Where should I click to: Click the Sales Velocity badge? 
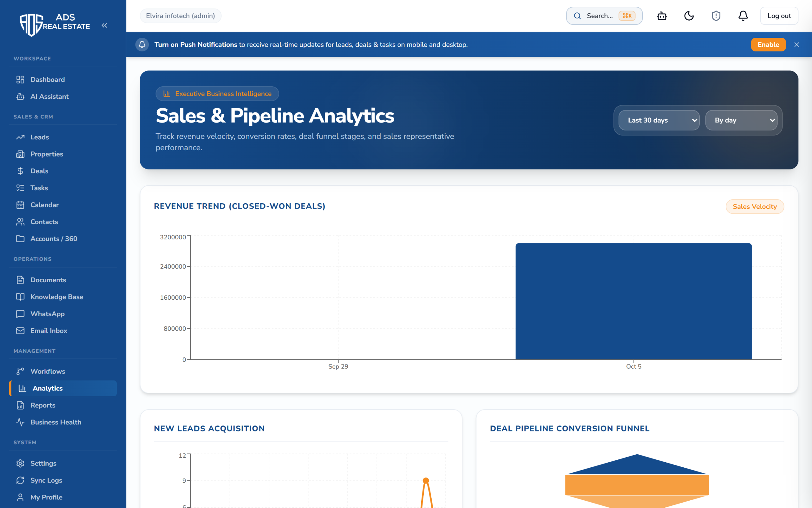755,207
